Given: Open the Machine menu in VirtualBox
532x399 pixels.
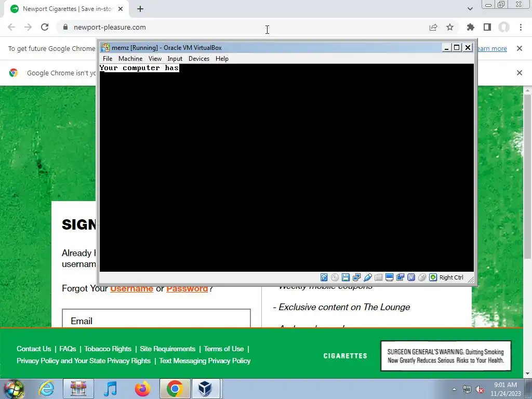Looking at the screenshot, I should tap(130, 59).
